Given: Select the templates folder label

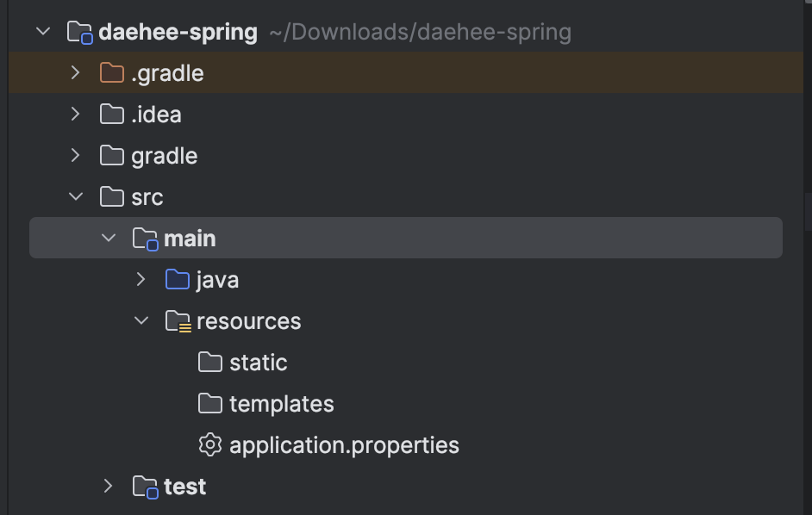Looking at the screenshot, I should coord(282,404).
